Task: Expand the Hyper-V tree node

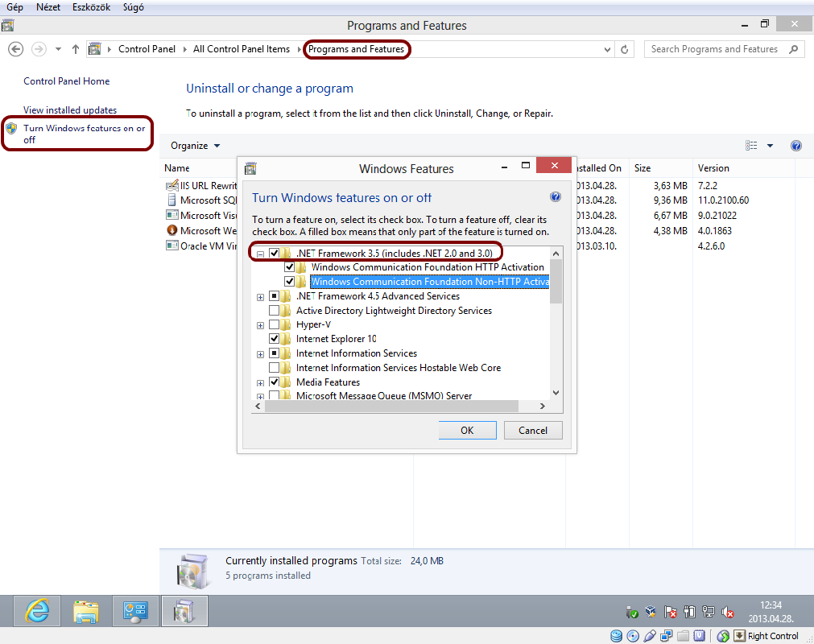Action: [260, 326]
